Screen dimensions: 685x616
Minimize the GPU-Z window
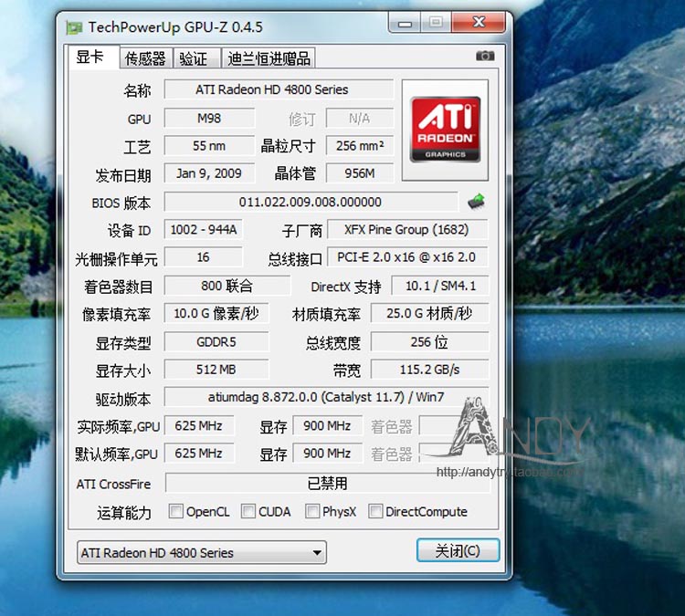[x=405, y=23]
